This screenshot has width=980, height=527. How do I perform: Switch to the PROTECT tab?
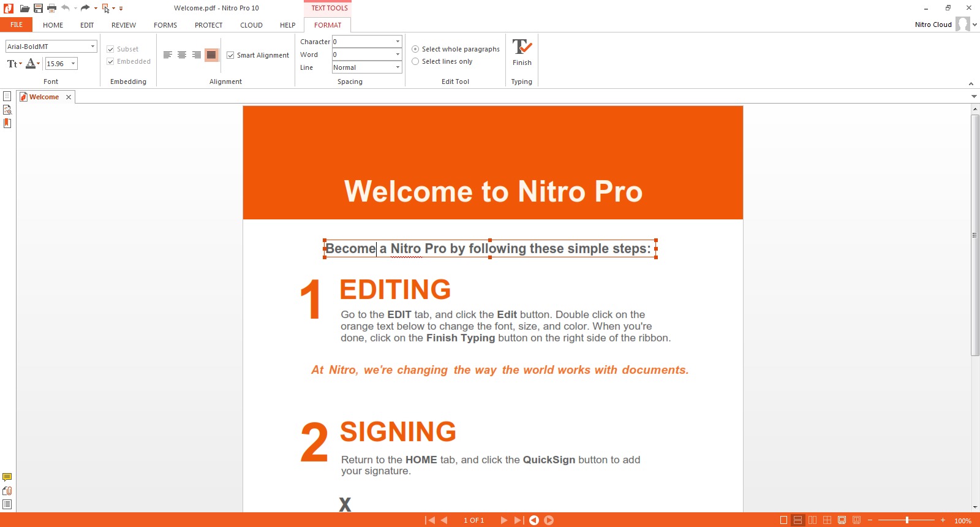click(x=209, y=25)
